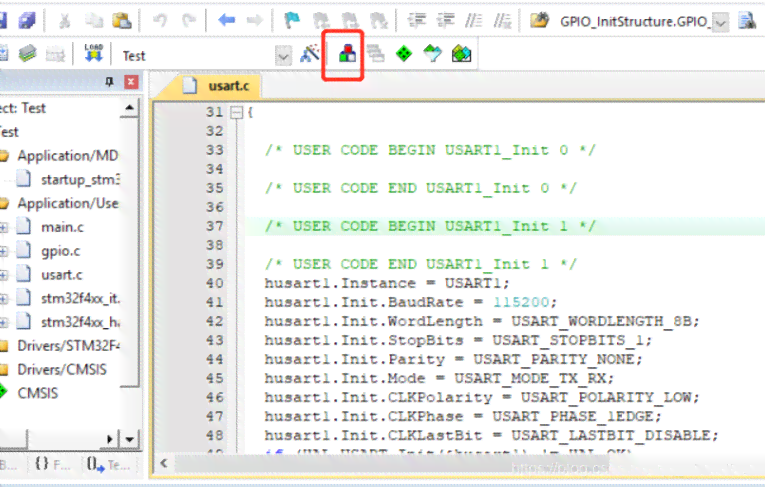Screen dimensions: 765x487
Task: Uncomment the selection
Action: pos(503,20)
